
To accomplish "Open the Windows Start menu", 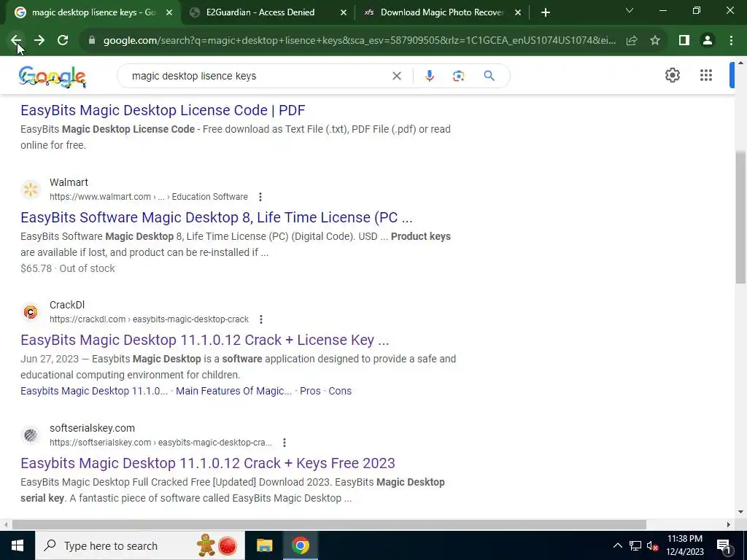I will pos(18,545).
